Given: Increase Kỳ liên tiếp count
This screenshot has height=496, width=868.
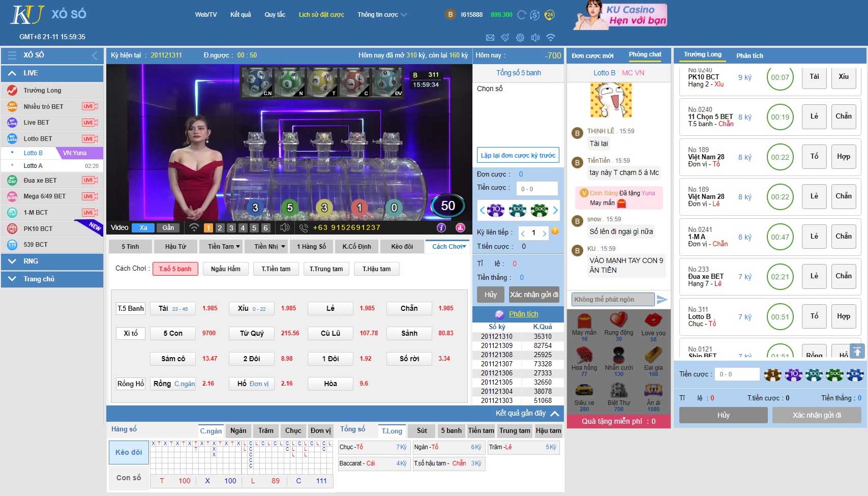Looking at the screenshot, I should click(544, 233).
